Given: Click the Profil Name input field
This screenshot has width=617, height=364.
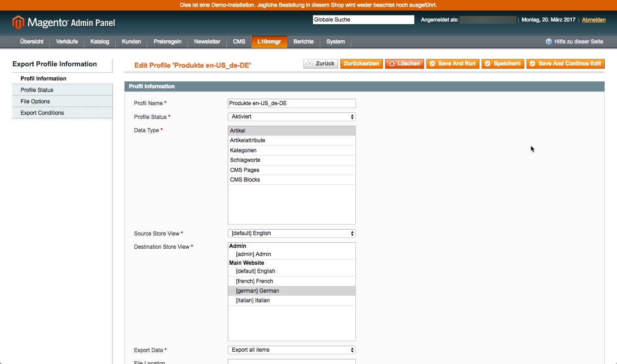Looking at the screenshot, I should pyautogui.click(x=292, y=103).
